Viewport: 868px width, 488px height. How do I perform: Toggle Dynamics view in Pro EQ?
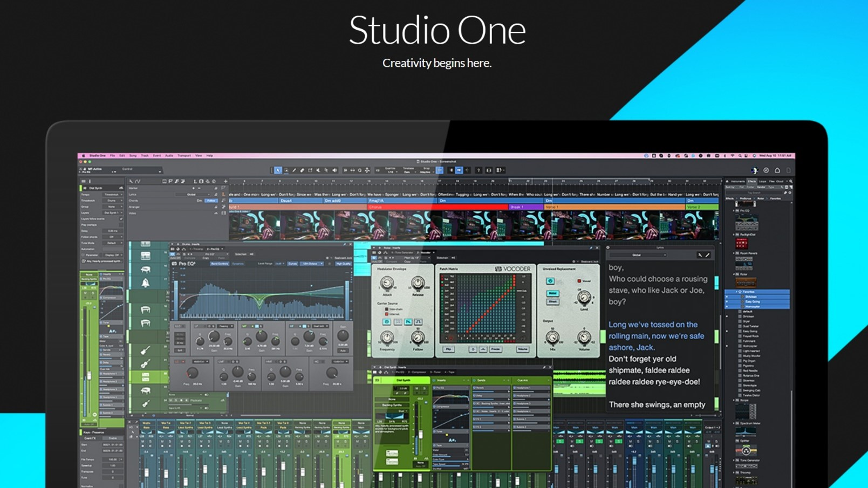pyautogui.click(x=238, y=264)
